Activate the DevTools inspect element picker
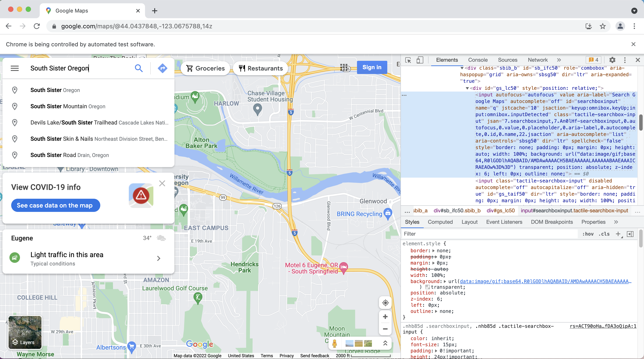The height and width of the screenshot is (359, 644). 408,60
